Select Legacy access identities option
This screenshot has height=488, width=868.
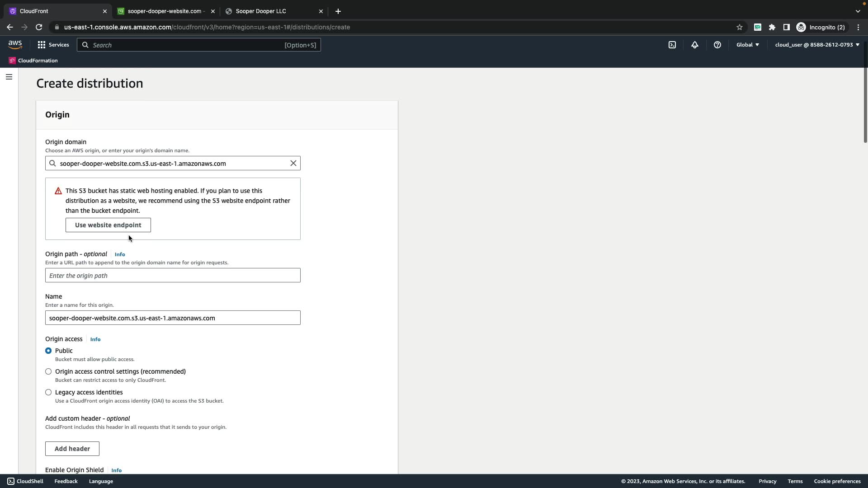pos(48,392)
